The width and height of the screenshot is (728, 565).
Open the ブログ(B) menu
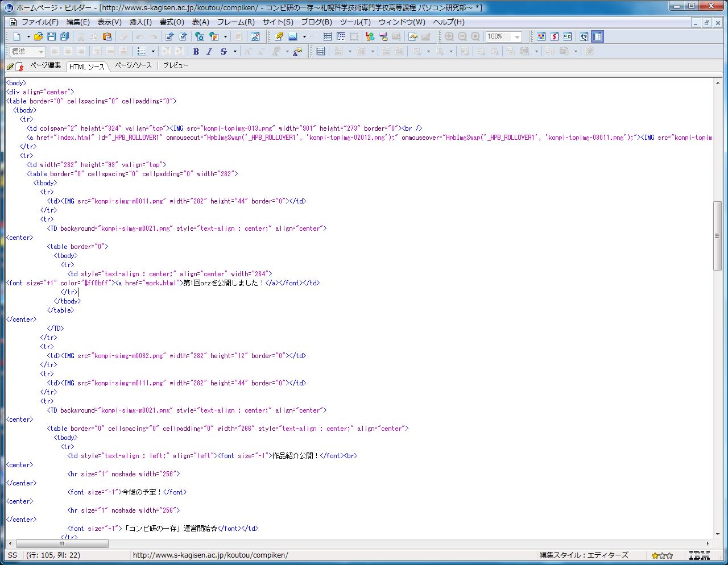pyautogui.click(x=316, y=22)
